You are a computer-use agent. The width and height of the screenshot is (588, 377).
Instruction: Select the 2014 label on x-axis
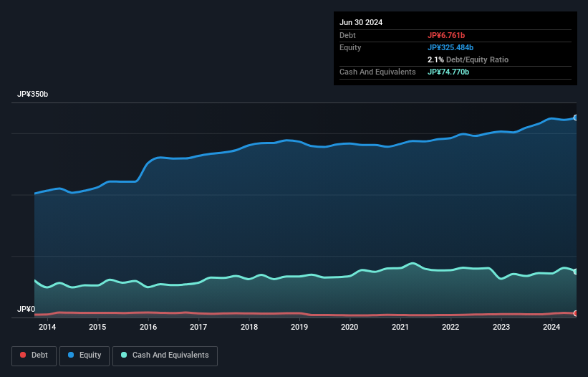click(47, 328)
